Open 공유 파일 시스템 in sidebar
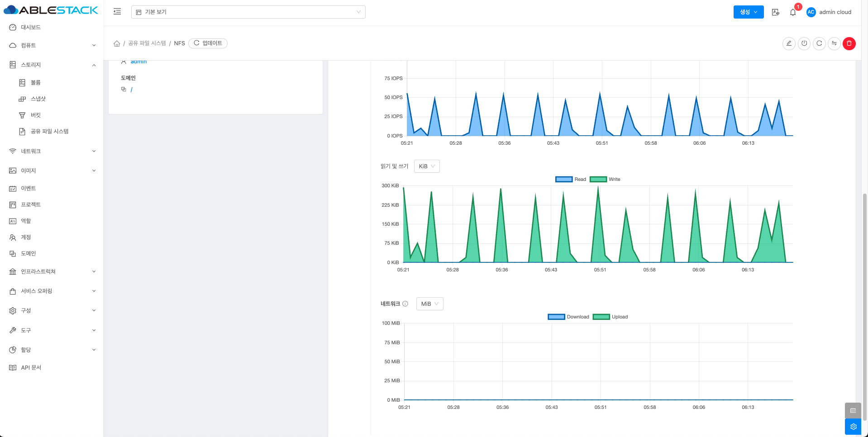The width and height of the screenshot is (868, 437). click(x=49, y=132)
